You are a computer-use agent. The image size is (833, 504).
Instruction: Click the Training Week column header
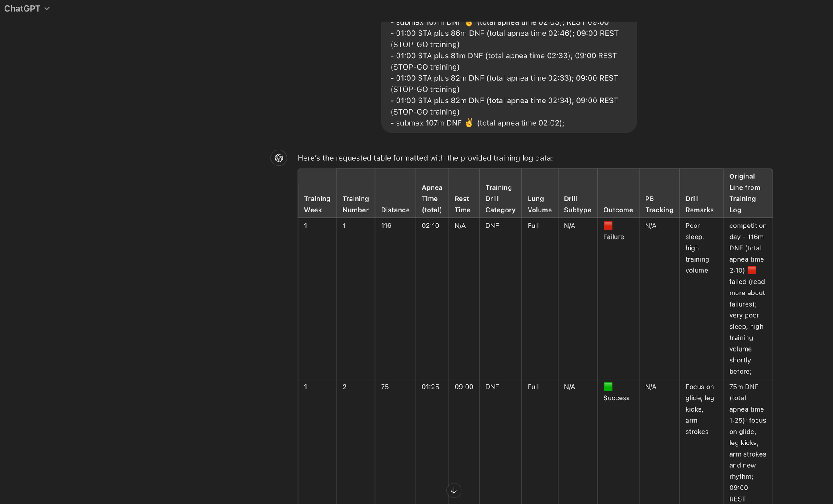[x=317, y=204]
